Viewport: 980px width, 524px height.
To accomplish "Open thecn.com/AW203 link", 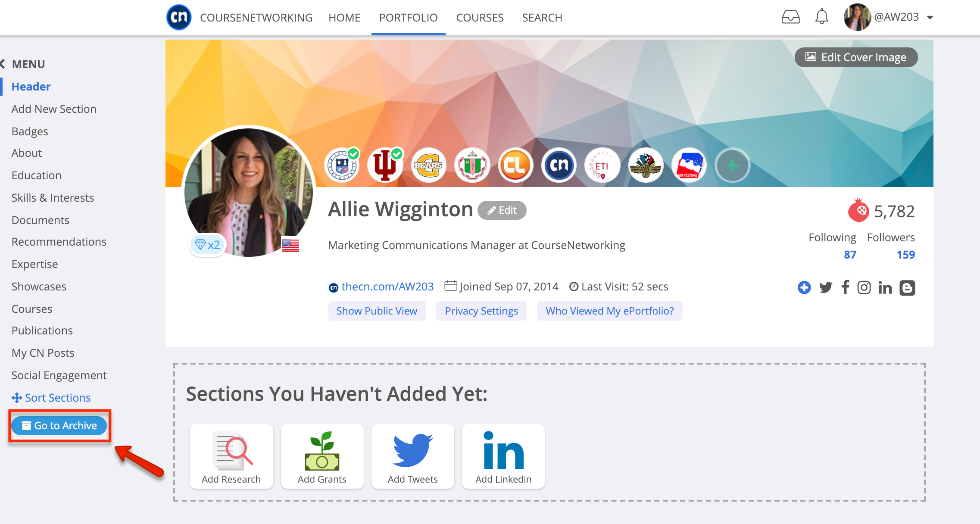I will click(387, 287).
